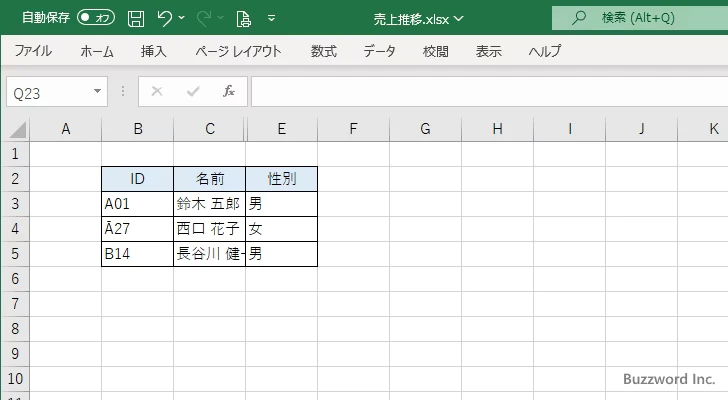Select row 8 header

pos(15,329)
